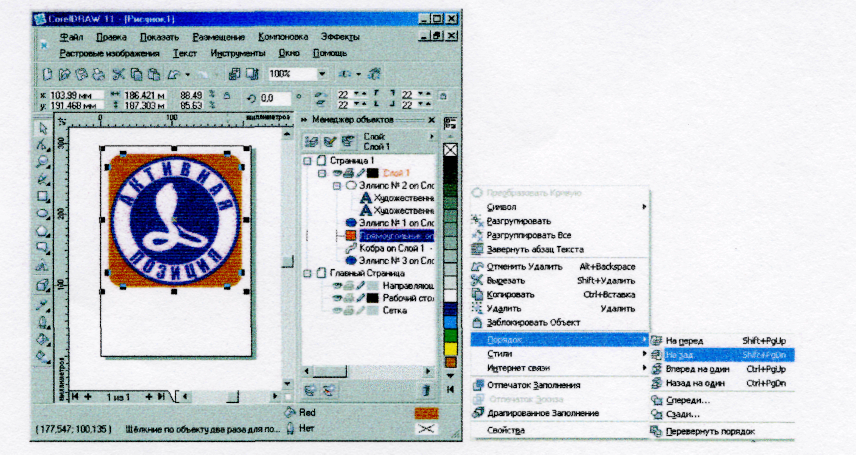Open the Растровые изображения menu
Image resolution: width=856 pixels, height=455 pixels.
click(x=109, y=53)
